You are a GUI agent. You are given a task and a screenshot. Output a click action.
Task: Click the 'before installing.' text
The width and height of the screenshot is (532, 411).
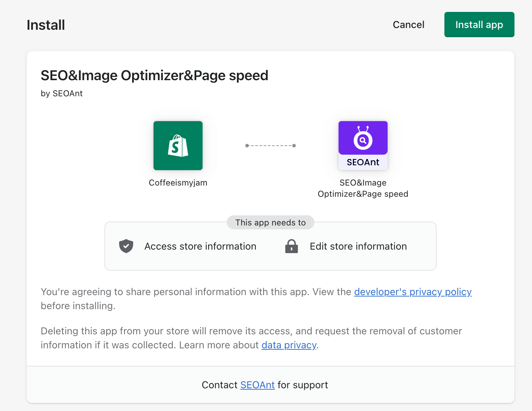click(x=78, y=306)
